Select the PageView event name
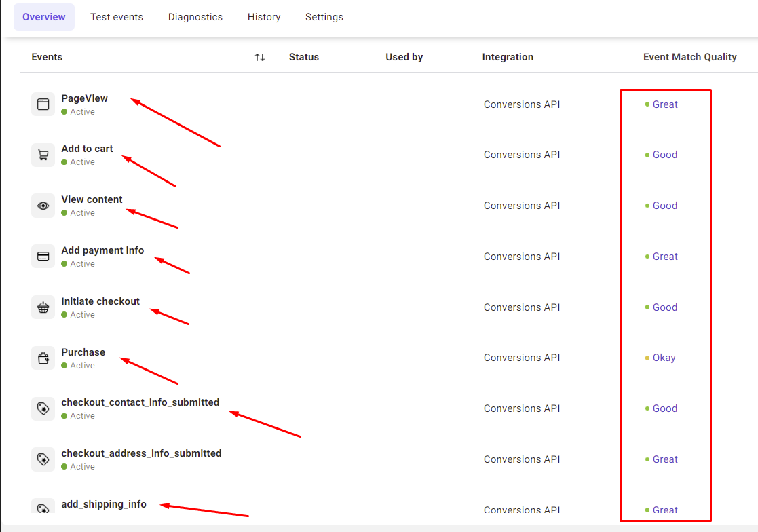The height and width of the screenshot is (532, 758). 85,98
